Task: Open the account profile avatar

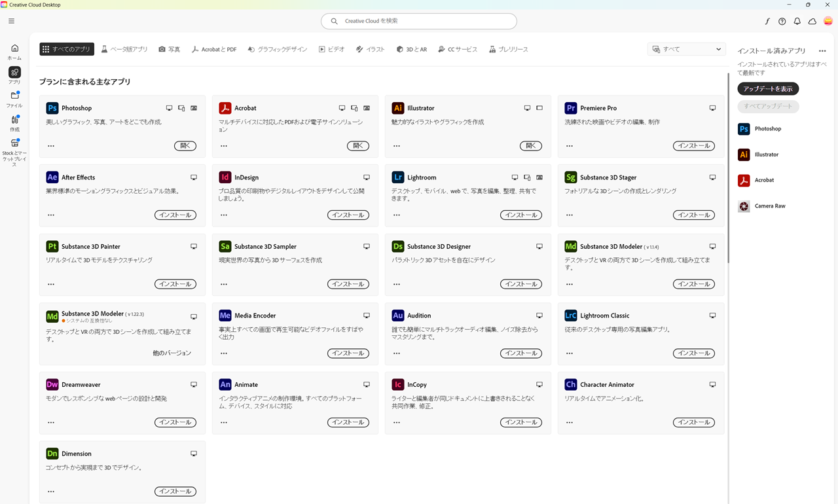Action: pyautogui.click(x=828, y=21)
